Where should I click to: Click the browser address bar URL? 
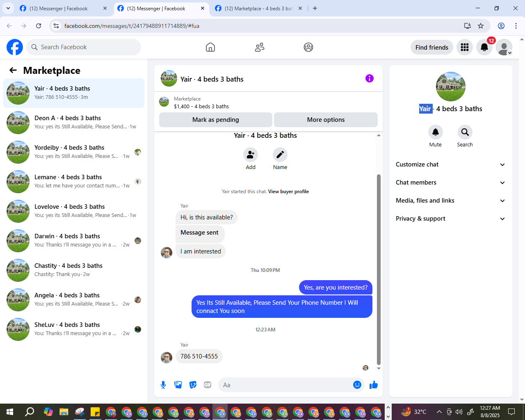pos(132,26)
